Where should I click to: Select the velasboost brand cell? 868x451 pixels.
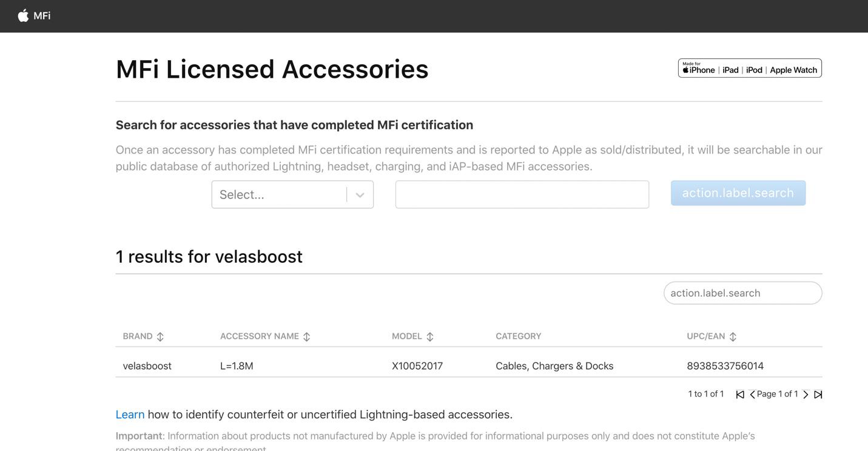pos(147,366)
